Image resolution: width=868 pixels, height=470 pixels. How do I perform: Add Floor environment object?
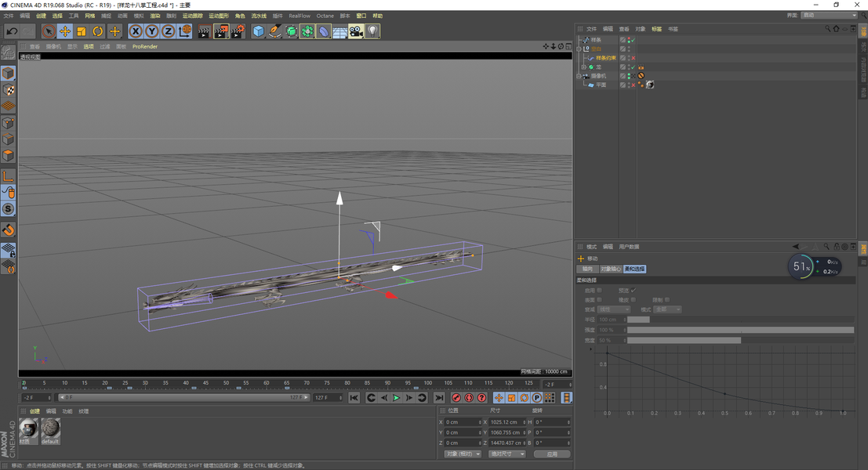[340, 31]
